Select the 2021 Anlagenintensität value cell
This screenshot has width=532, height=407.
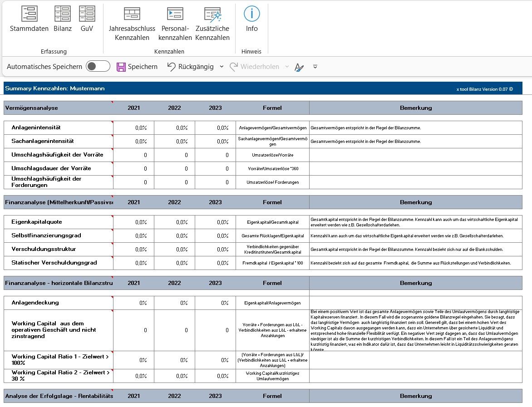(133, 128)
